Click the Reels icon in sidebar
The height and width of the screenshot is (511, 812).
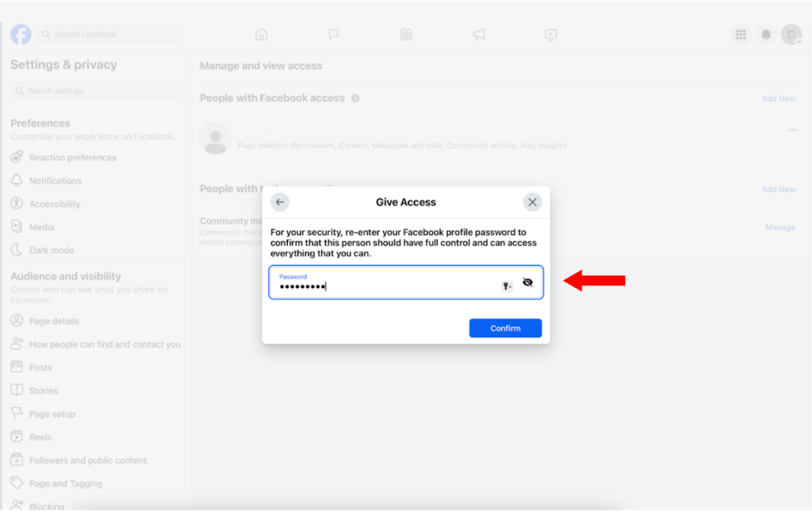coord(17,436)
